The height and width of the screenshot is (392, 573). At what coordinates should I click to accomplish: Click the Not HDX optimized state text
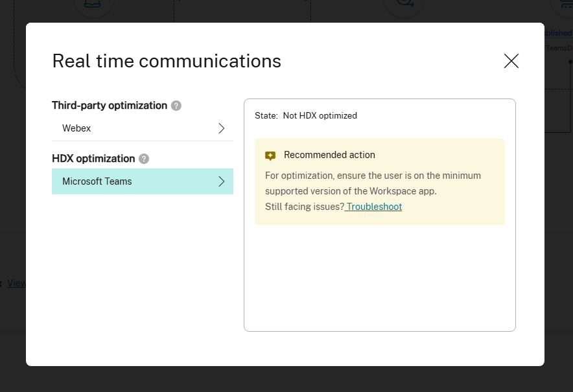320,115
